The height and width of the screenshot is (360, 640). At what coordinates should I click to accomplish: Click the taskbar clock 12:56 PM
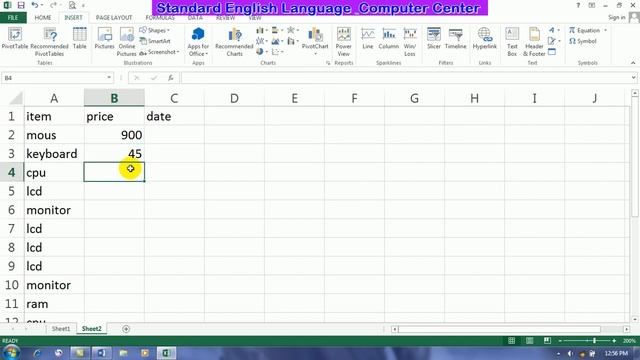(616, 353)
